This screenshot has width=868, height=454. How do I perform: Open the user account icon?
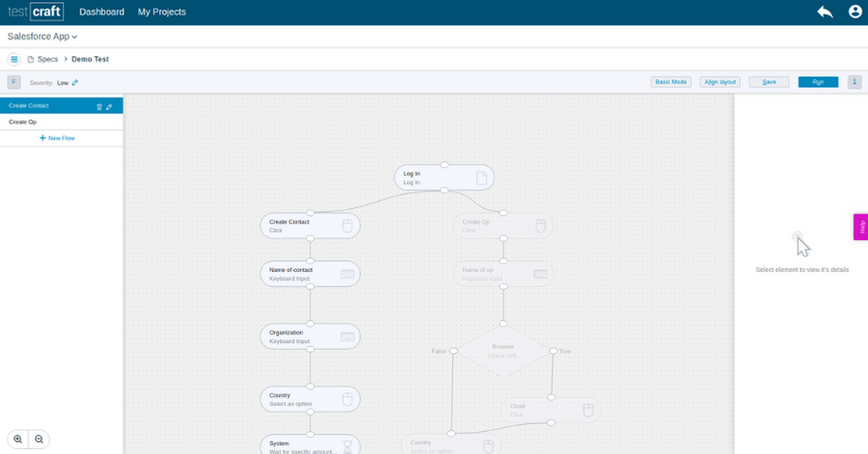pos(854,12)
